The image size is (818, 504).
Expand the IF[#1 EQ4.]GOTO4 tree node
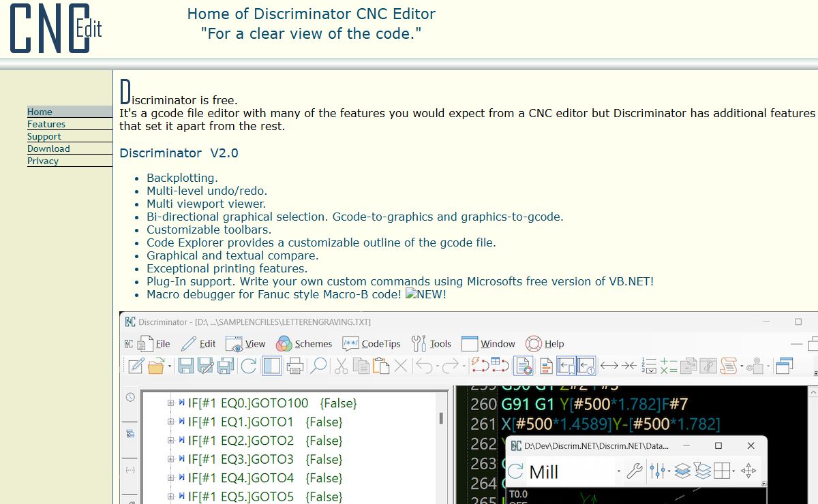pos(171,478)
